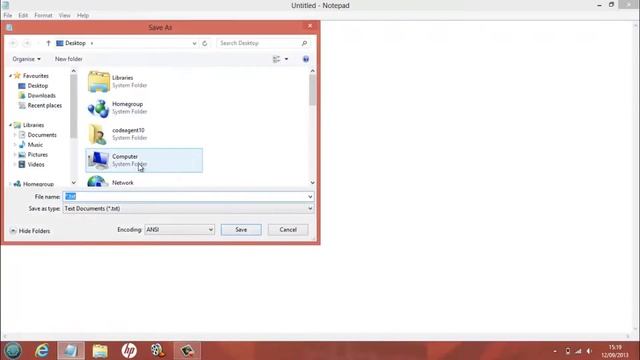Click the Start orb on the taskbar
This screenshot has width=640, height=360.
click(13, 351)
